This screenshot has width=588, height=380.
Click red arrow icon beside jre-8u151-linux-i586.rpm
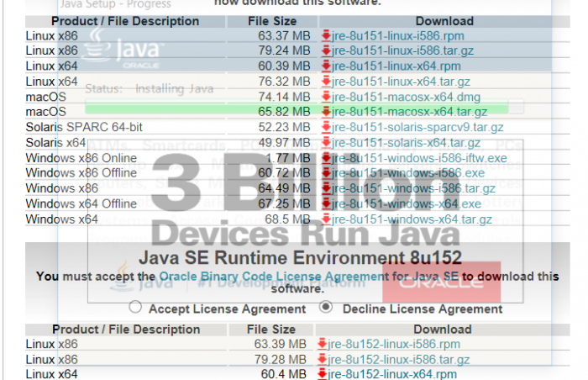(x=326, y=35)
